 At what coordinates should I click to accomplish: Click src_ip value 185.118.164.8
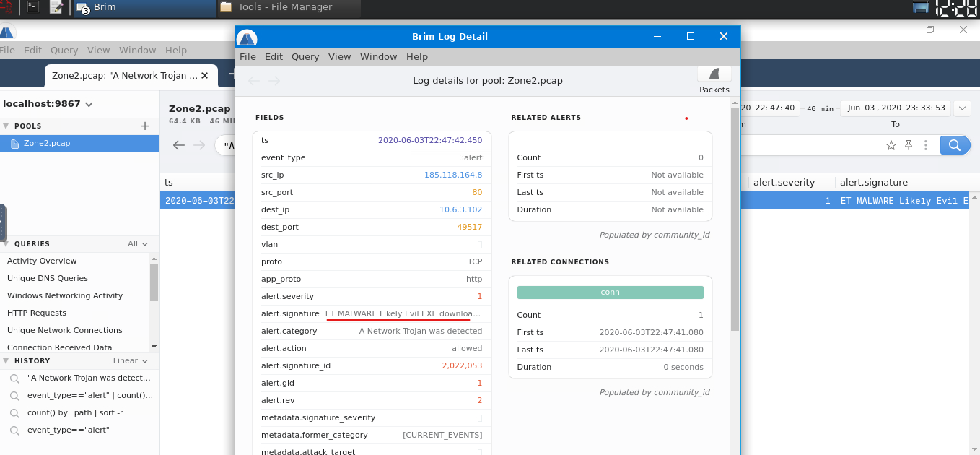(453, 175)
